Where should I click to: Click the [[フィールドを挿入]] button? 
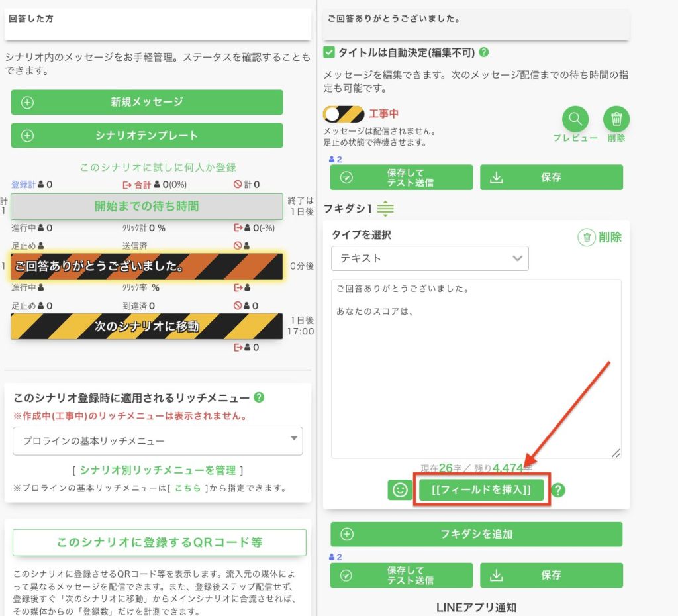(481, 490)
